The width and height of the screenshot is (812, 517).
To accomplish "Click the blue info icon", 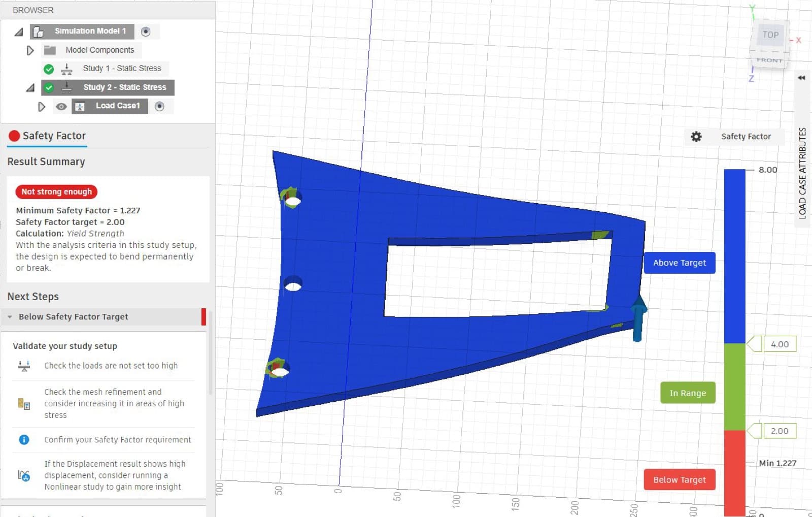I will (24, 440).
